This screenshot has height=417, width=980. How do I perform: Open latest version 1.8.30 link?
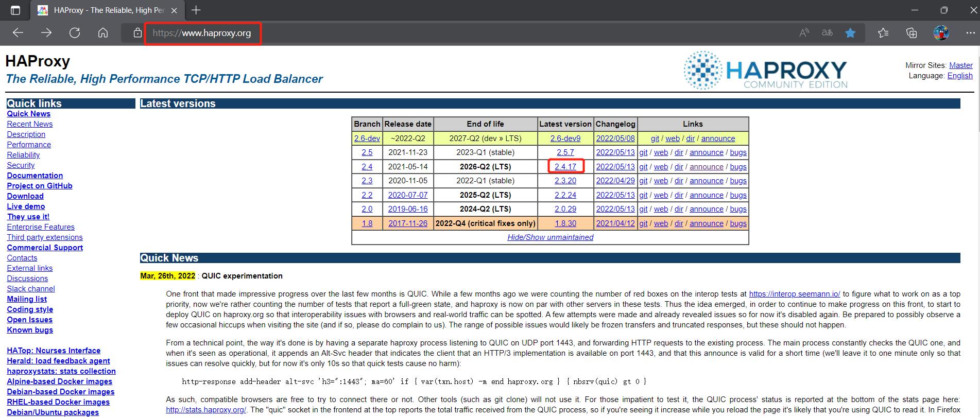click(565, 223)
